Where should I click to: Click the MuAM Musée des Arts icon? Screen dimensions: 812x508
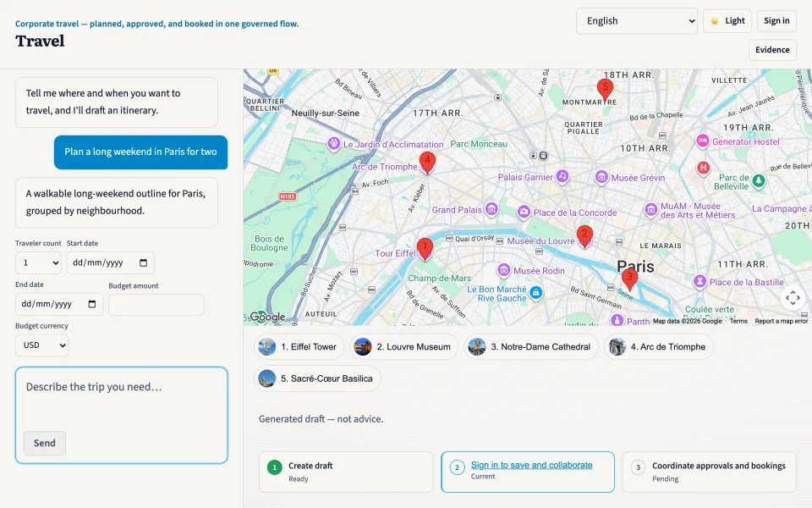[651, 210]
